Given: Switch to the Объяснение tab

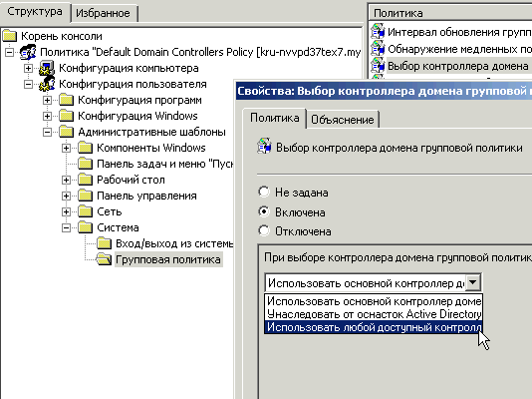Looking at the screenshot, I should tap(343, 120).
